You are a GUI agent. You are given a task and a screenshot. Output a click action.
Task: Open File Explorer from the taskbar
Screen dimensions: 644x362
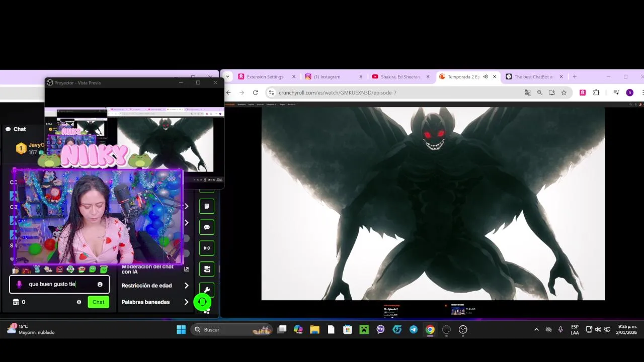(314, 330)
